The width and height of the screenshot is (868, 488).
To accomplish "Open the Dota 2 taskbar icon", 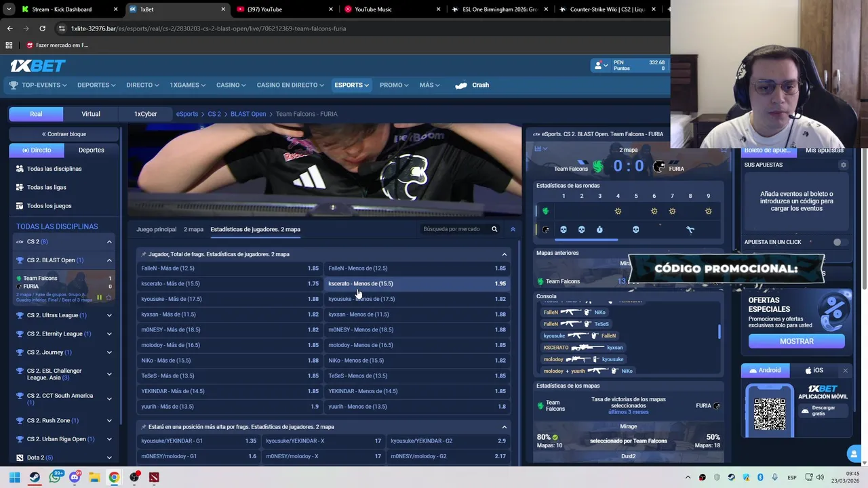I will click(154, 477).
